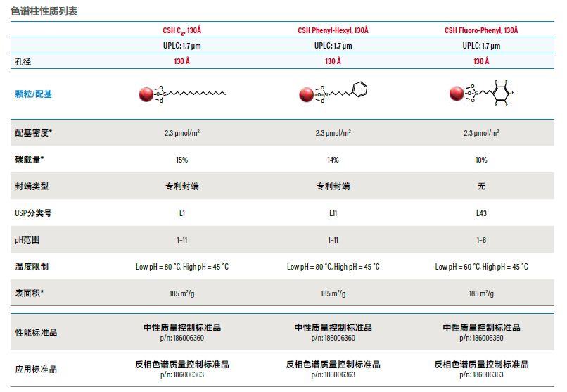Screen dimensions: 567x392
Task: Select the 无 end-capping value for Fluoro-Phenyl
Action: (x=481, y=186)
